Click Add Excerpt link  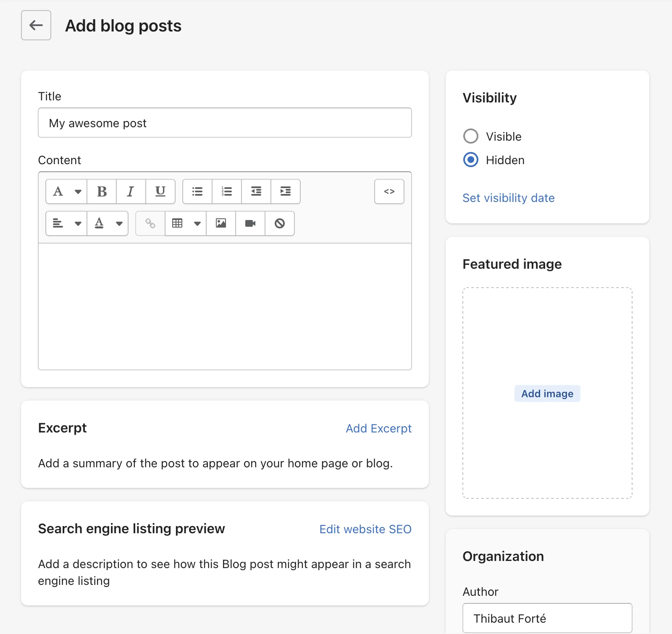click(x=378, y=428)
